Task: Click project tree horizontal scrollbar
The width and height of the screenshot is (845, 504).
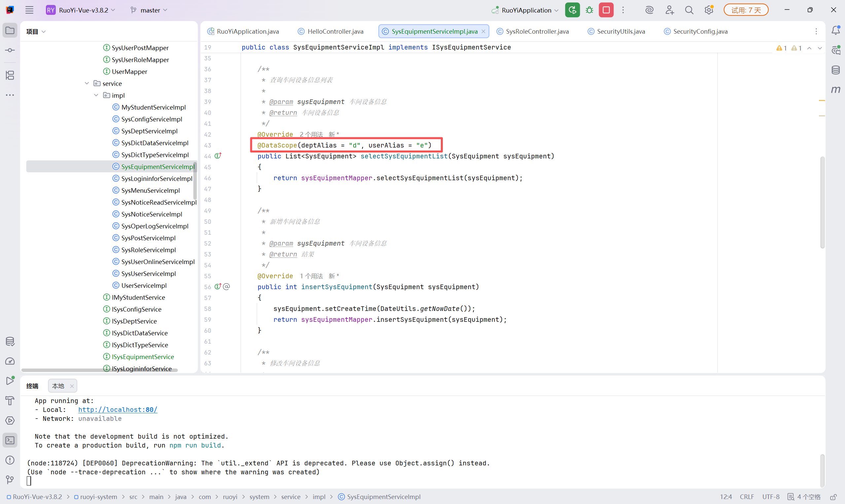Action: (99, 370)
